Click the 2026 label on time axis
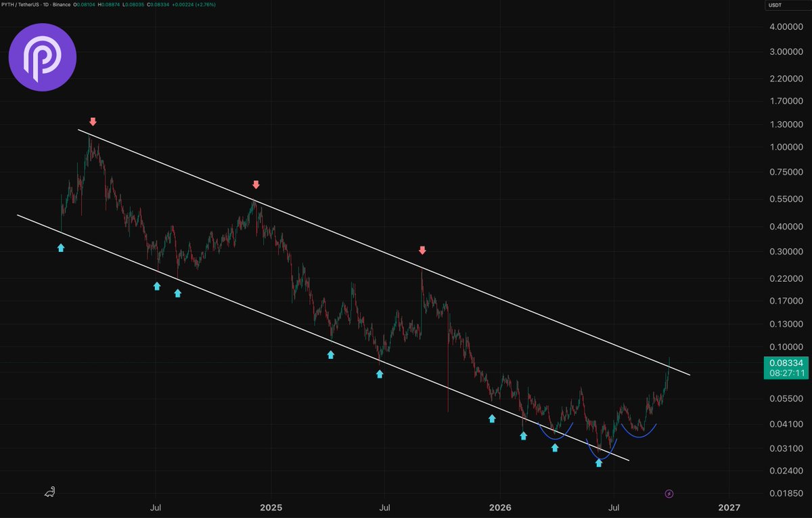Screen dimensions: 812x518 pyautogui.click(x=499, y=507)
